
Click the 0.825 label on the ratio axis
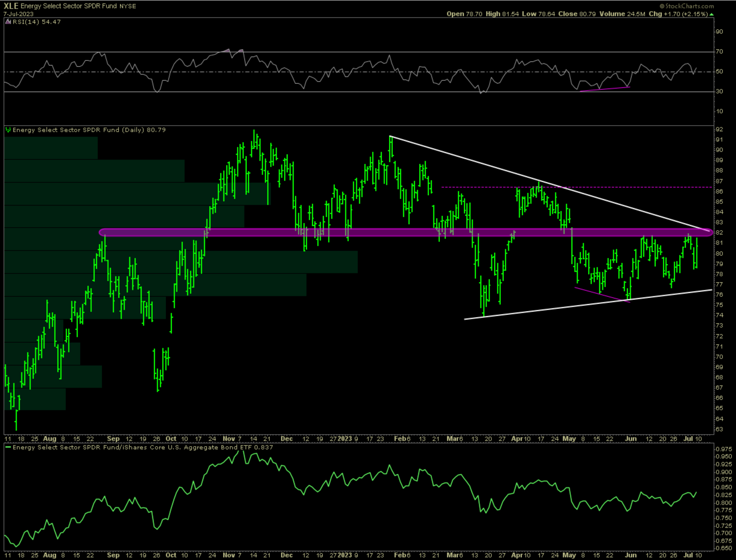[x=724, y=495]
